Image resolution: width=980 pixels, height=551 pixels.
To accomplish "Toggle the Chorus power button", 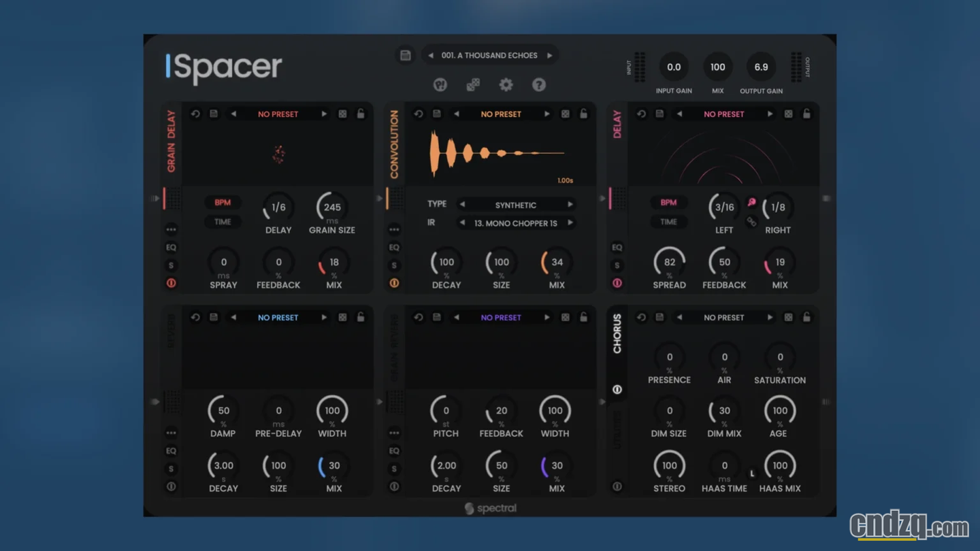I will point(617,389).
